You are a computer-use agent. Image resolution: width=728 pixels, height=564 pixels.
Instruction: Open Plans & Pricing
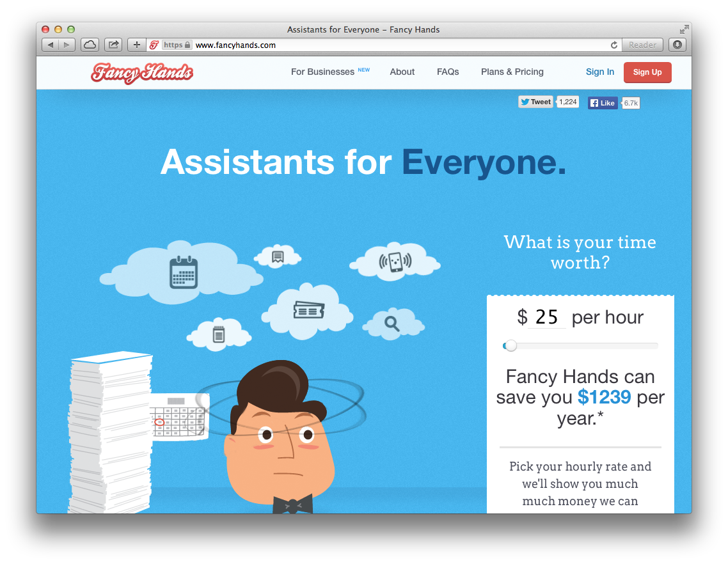(512, 72)
